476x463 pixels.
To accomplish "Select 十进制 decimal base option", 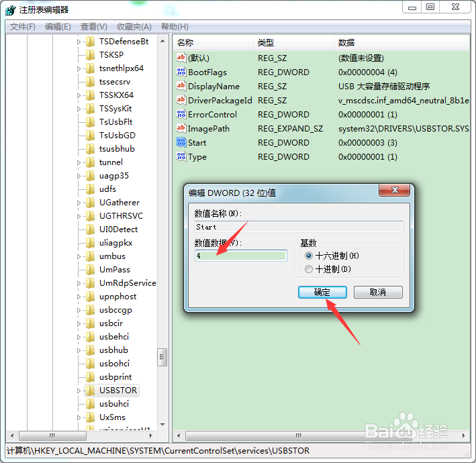I will click(328, 269).
